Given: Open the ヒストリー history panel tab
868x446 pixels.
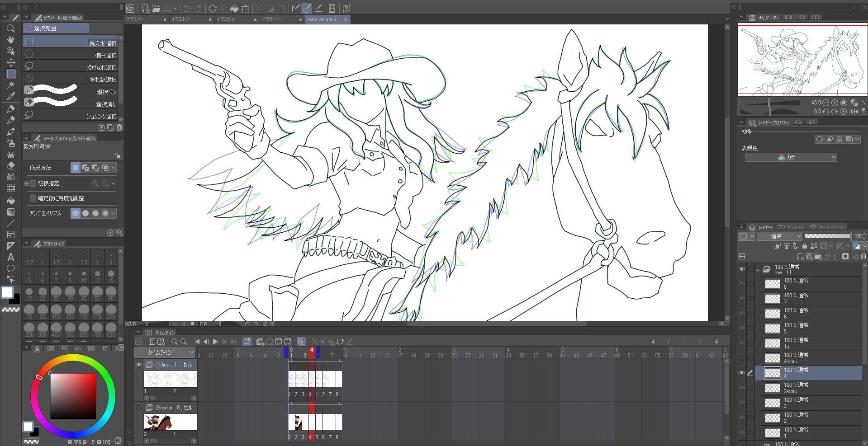Looking at the screenshot, I should [x=792, y=227].
